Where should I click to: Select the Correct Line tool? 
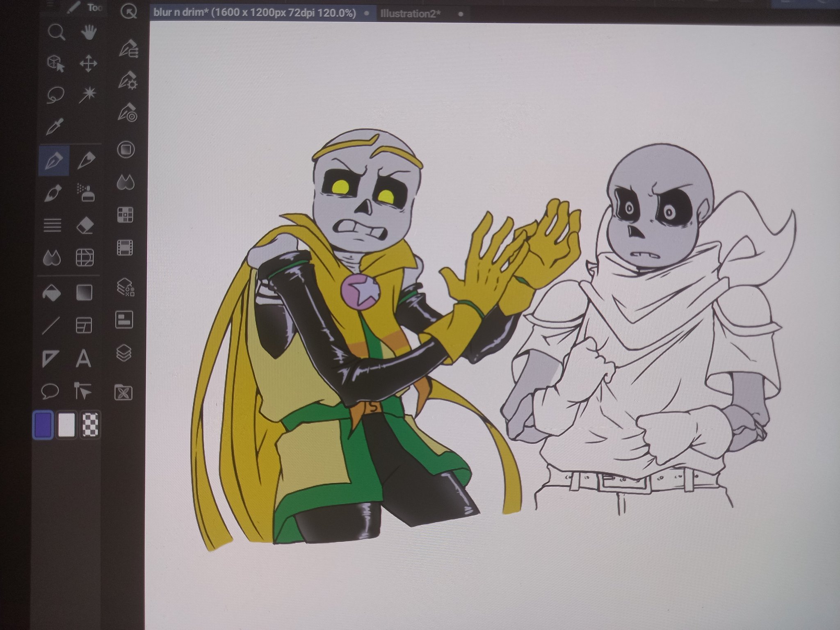tap(83, 391)
